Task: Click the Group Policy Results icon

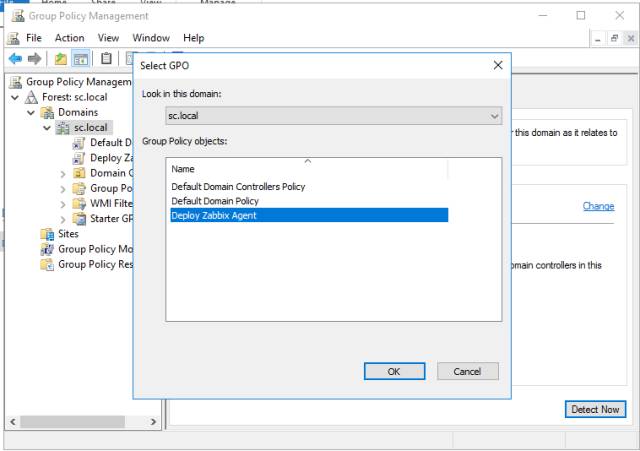Action: pos(47,264)
